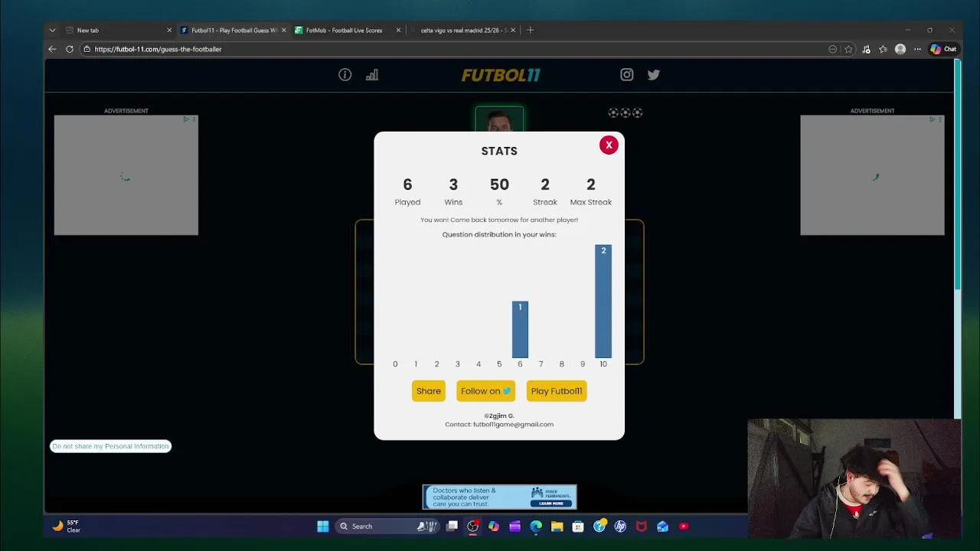Click the AdChoices icon on right advertisement
Viewport: 980px width, 551px height.
coord(933,119)
